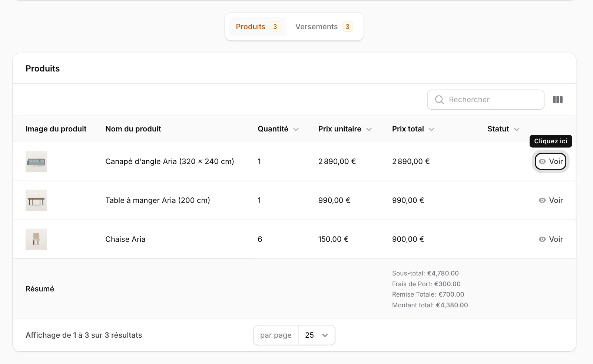This screenshot has height=364, width=593.
Task: Sort by the Statut column
Action: pyautogui.click(x=504, y=129)
